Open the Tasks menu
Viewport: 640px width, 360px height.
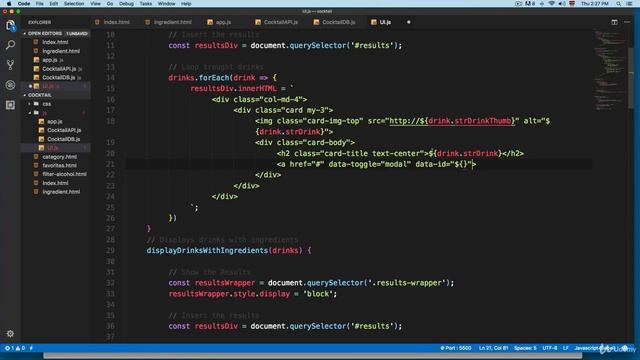click(x=146, y=4)
